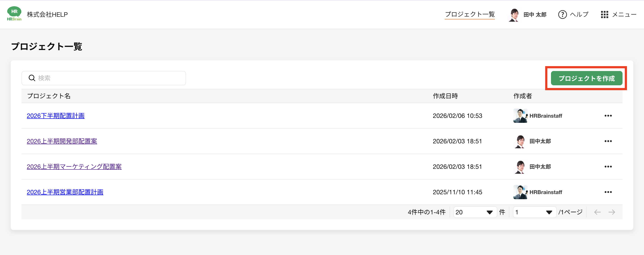Viewport: 644px width, 255px height.
Task: Go to next page arrow
Action: click(612, 212)
